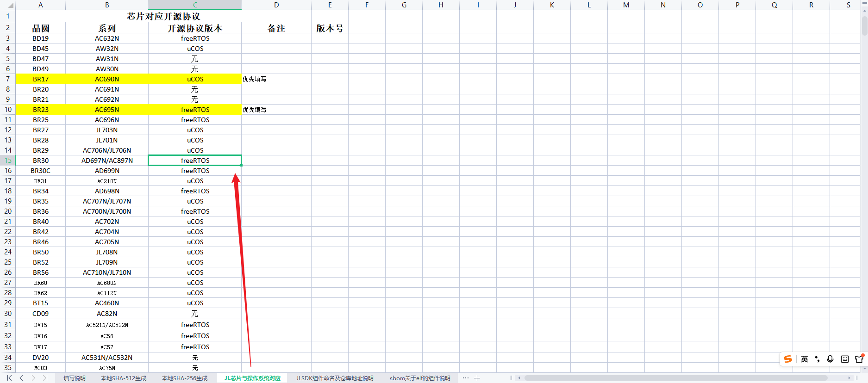
Task: Select the 版本号 header cell
Action: click(x=330, y=28)
